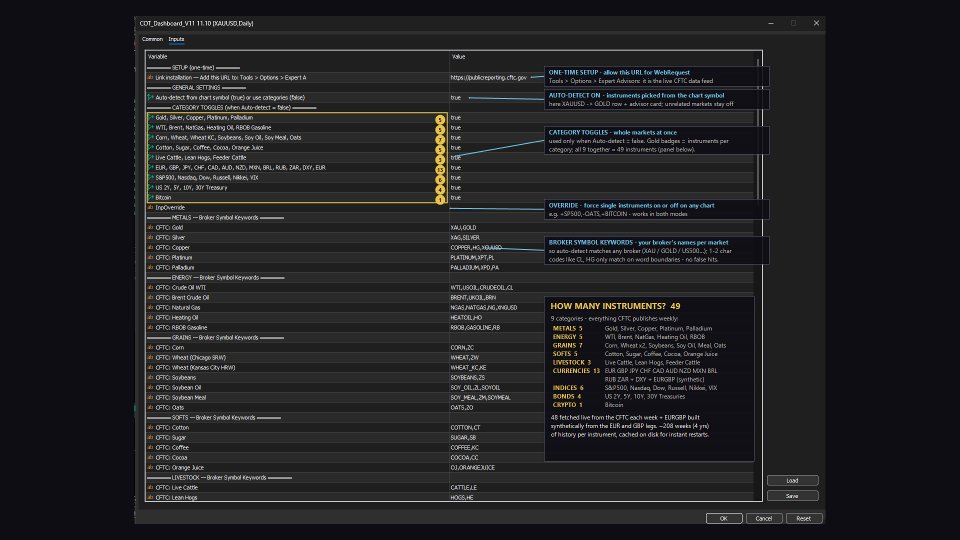The width and height of the screenshot is (960, 540).
Task: Toggle the true value for WTI, Brent energy category
Action: tap(456, 127)
